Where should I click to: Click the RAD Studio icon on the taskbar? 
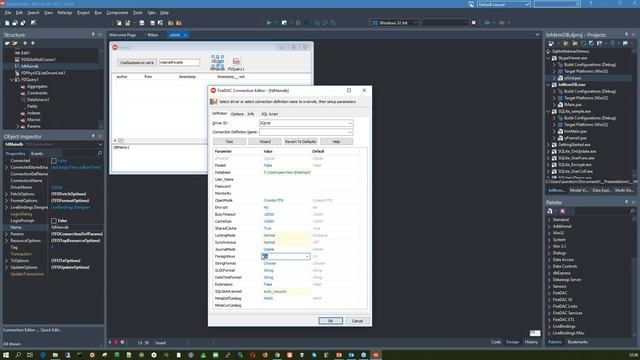(x=376, y=355)
